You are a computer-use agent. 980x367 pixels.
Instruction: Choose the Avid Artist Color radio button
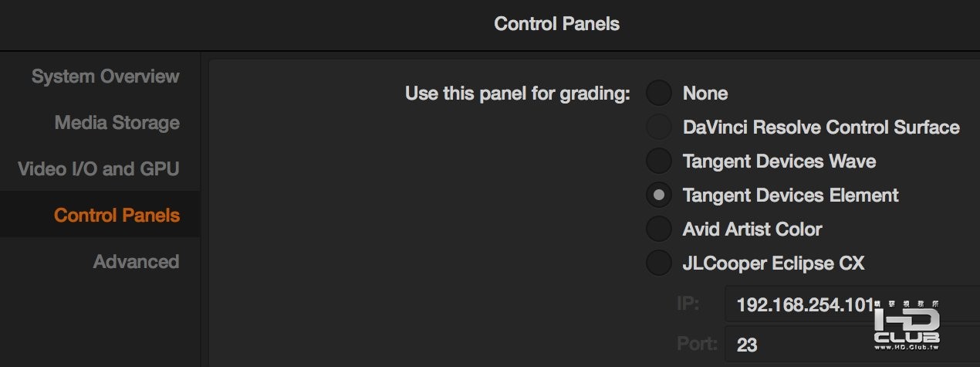(659, 229)
